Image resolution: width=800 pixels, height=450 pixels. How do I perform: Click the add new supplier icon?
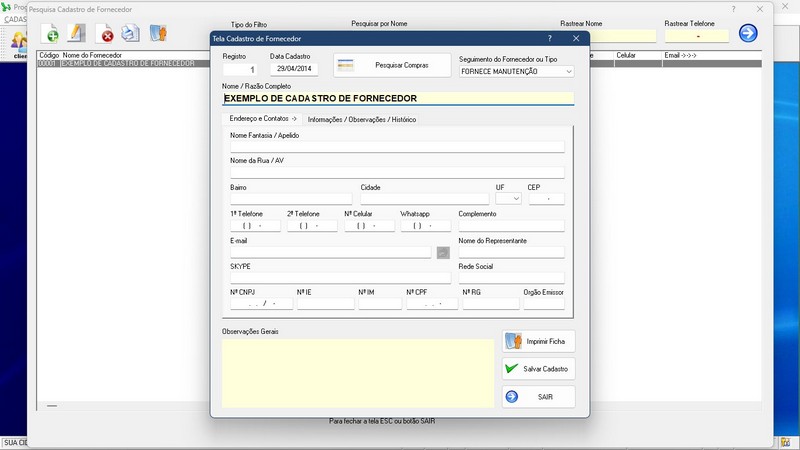tap(51, 34)
